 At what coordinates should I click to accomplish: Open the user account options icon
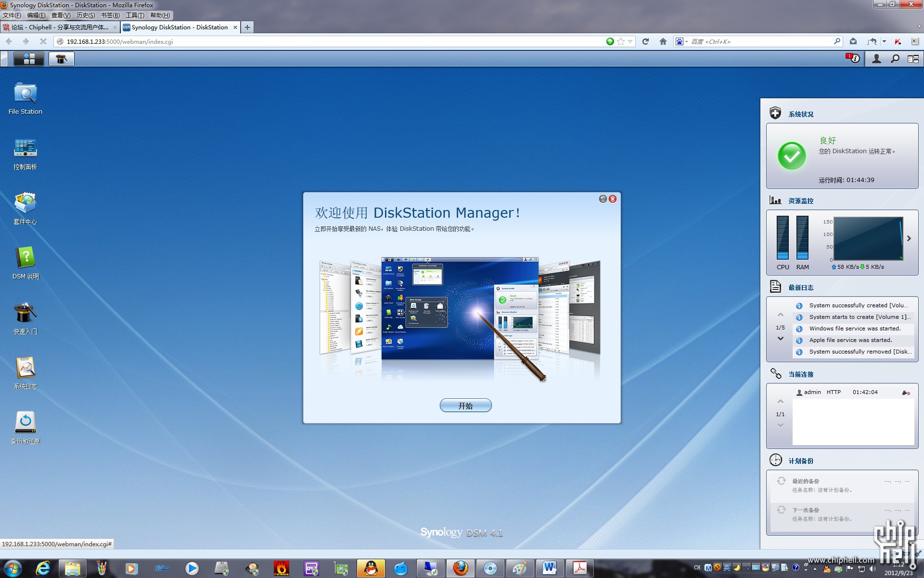876,59
